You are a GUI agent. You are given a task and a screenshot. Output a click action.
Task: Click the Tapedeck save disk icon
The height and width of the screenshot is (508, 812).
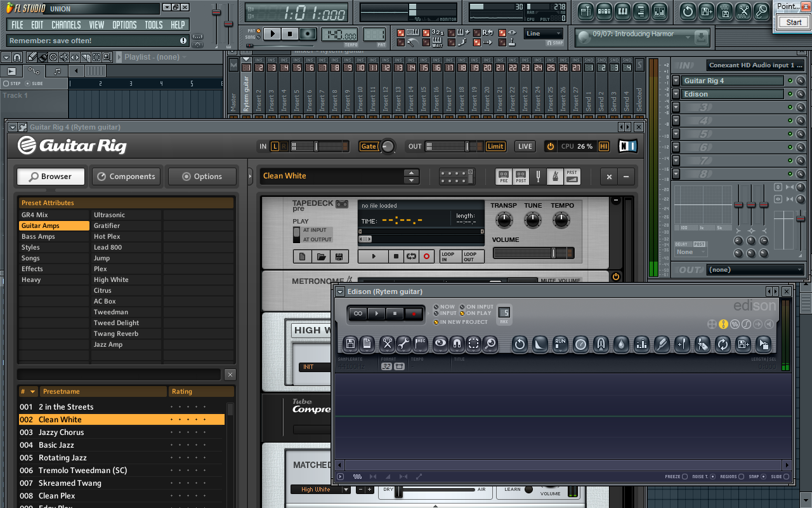(x=339, y=257)
